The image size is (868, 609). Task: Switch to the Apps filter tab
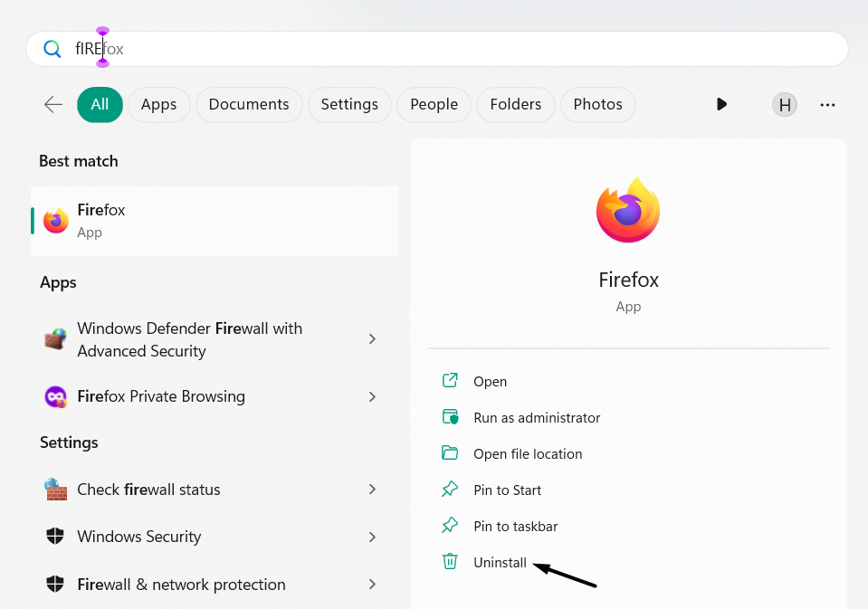point(158,105)
